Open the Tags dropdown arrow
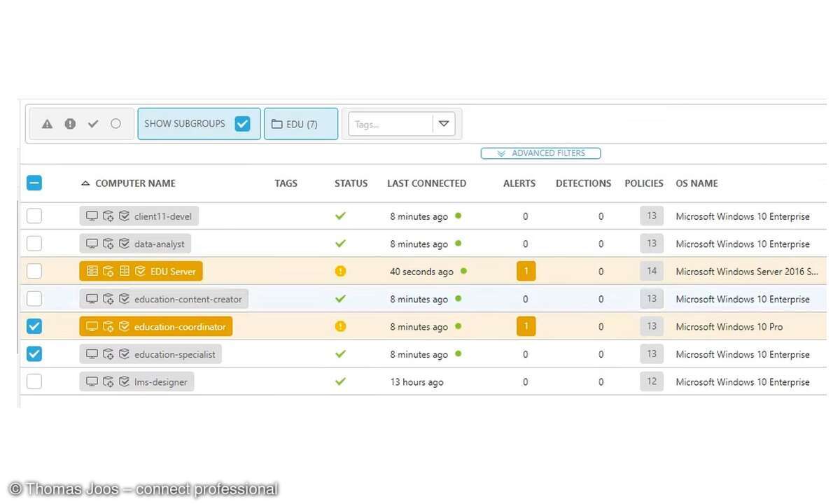Screen dimensions: 840x504 pos(444,123)
